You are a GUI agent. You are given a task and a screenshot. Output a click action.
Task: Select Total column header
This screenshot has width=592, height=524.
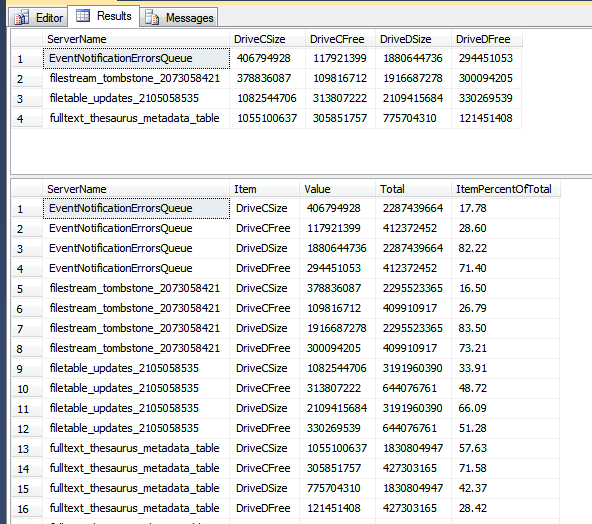tap(413, 189)
